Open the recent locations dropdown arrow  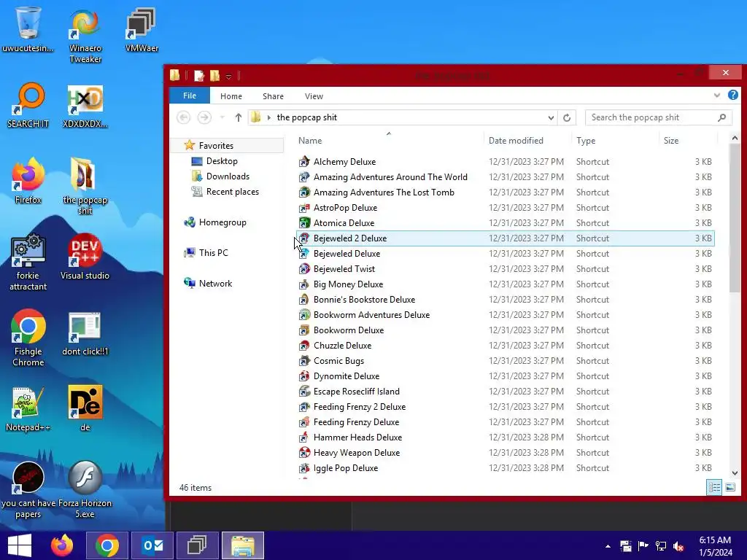222,117
